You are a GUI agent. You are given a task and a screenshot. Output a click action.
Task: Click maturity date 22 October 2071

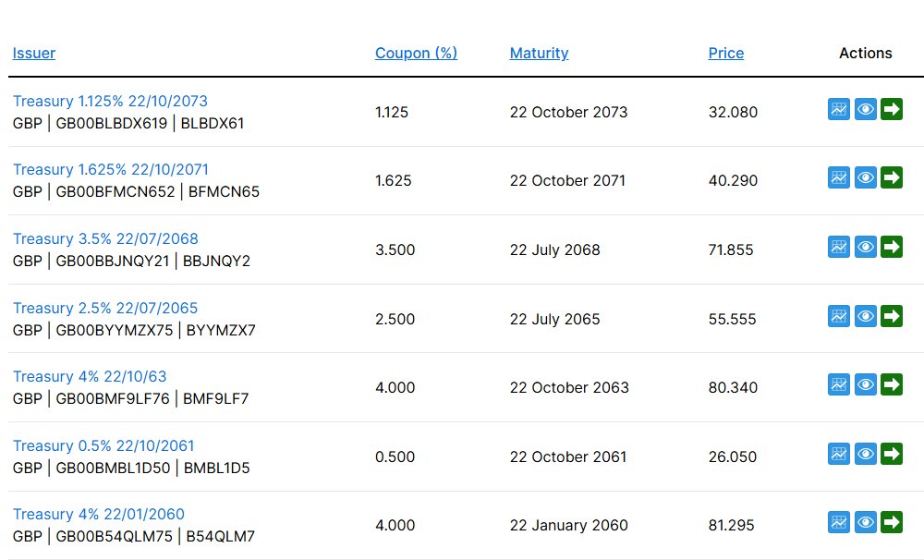tap(567, 180)
